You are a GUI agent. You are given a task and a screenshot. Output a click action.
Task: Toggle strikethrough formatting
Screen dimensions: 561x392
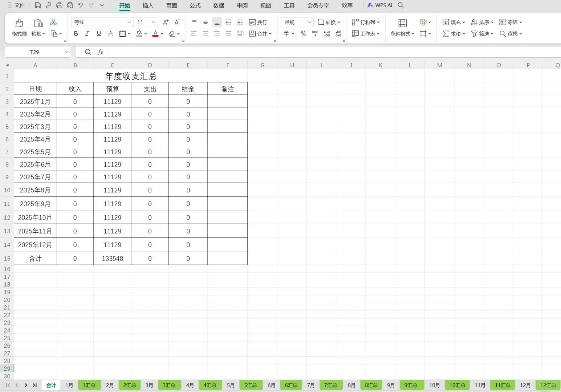click(110, 34)
